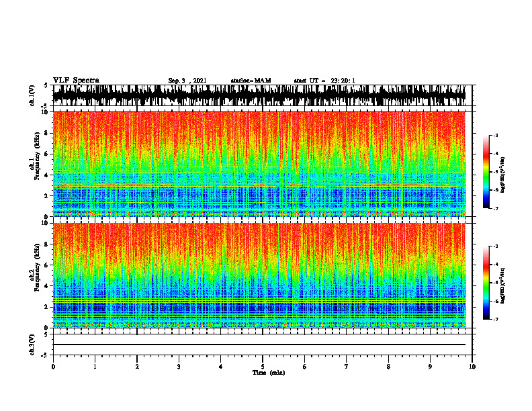This screenshot has height=411, width=532.
Task: Click the flat ch.3 voltage trace line
Action: (x=259, y=345)
